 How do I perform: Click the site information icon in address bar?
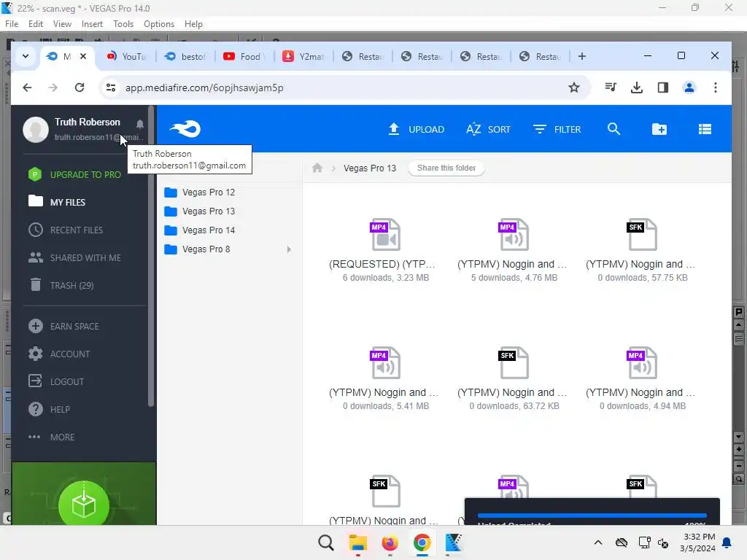111,87
